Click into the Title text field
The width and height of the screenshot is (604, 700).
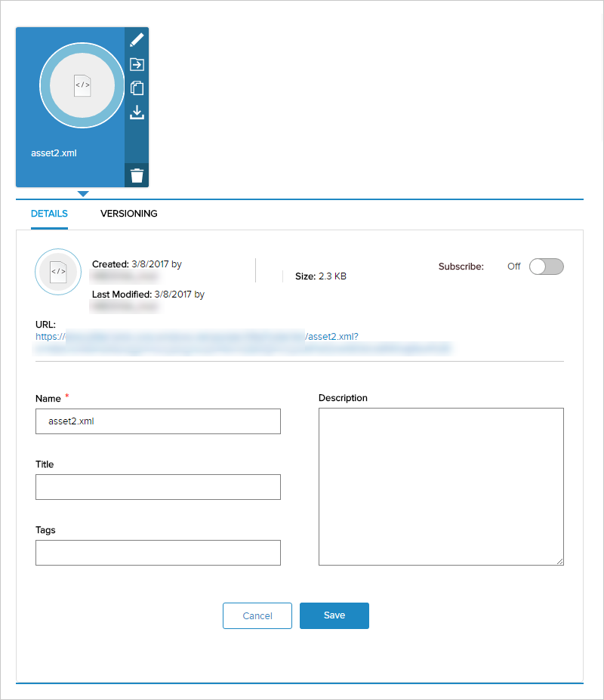[158, 487]
